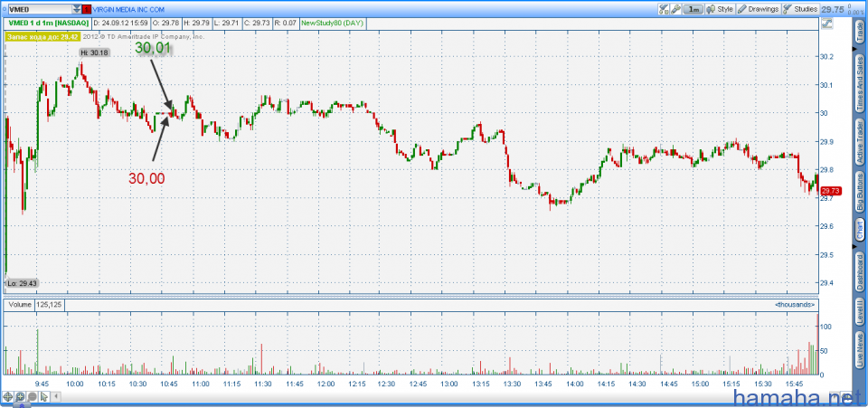This screenshot has height=408, width=868.
Task: Click the 30.2 price axis label
Action: click(827, 56)
